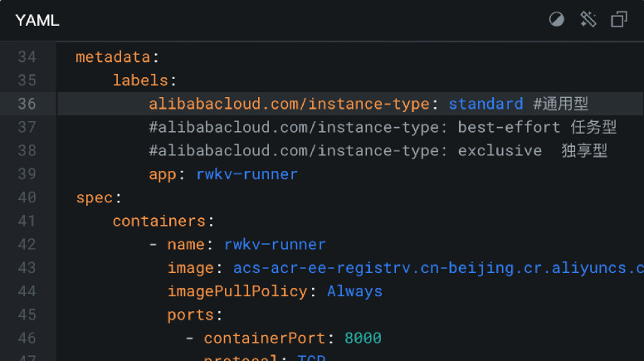Select line number 36
Screen dimensions: 644x361
pyautogui.click(x=27, y=104)
